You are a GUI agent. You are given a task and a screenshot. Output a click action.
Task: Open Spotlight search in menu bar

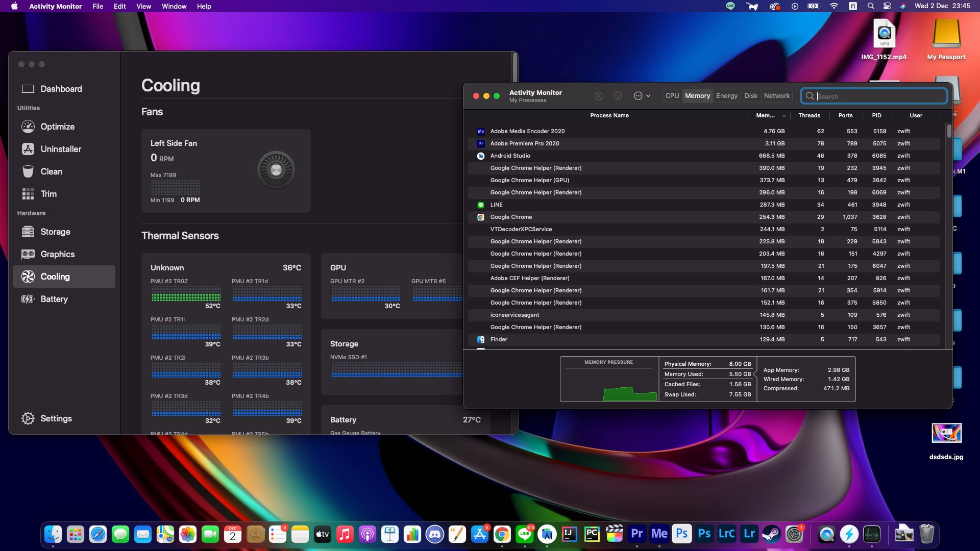point(871,6)
